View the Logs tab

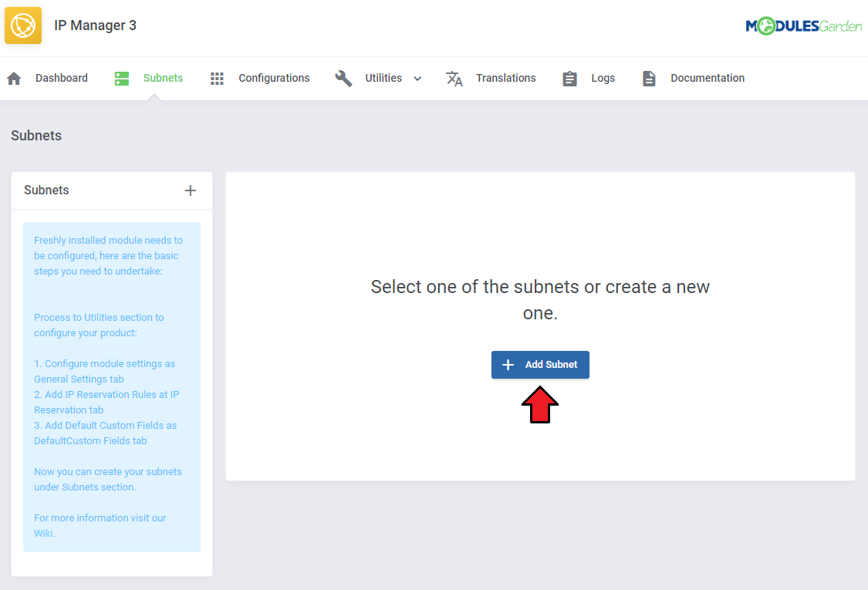coord(603,78)
